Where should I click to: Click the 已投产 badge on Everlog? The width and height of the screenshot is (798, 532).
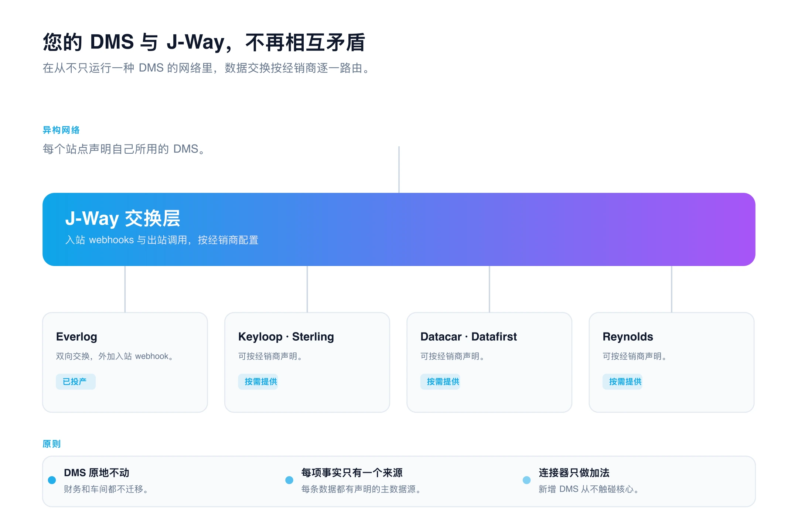(x=75, y=382)
